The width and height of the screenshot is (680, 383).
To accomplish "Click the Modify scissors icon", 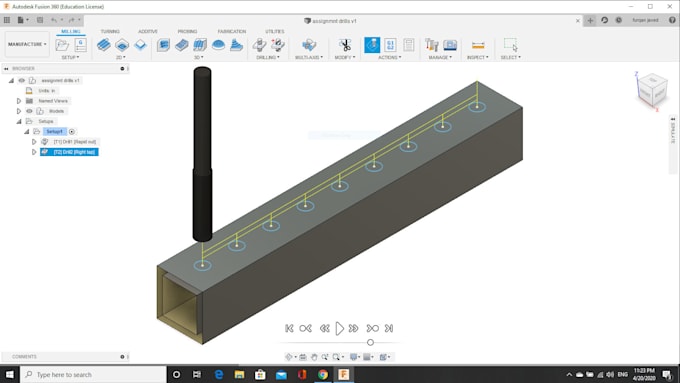I will (345, 45).
